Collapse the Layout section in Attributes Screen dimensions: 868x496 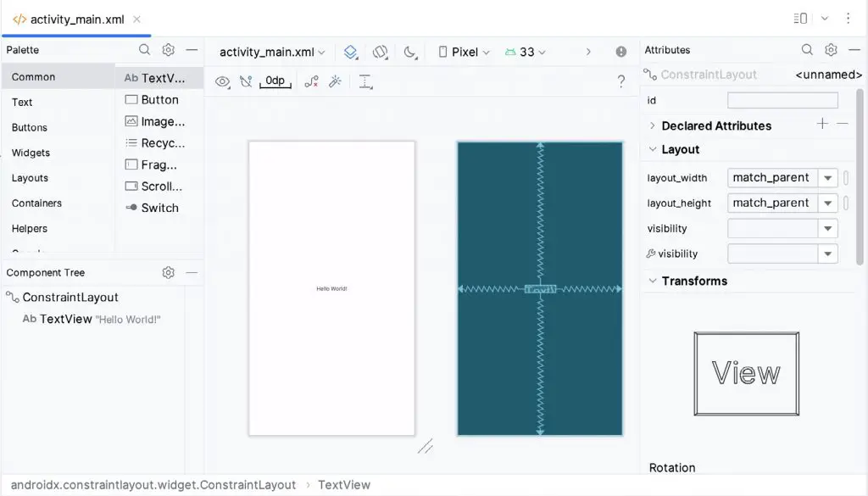[652, 149]
